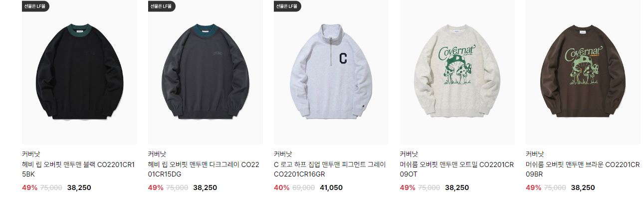Image resolution: width=644 pixels, height=207 pixels.
Task: Open the product title ending CO2201CR15BK
Action: click(x=78, y=169)
